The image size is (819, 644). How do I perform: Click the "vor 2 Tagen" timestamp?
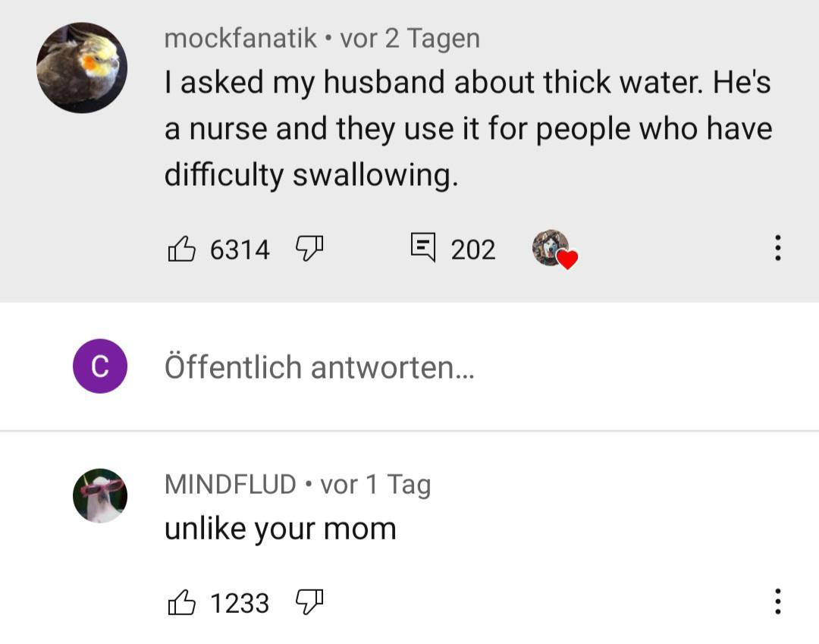[x=409, y=38]
